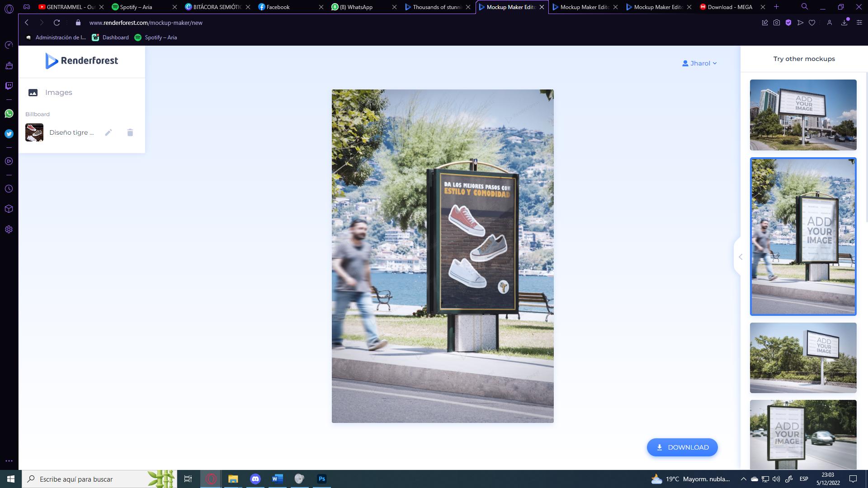Viewport: 868px width, 488px height.
Task: Click the Images panel icon
Action: (33, 93)
